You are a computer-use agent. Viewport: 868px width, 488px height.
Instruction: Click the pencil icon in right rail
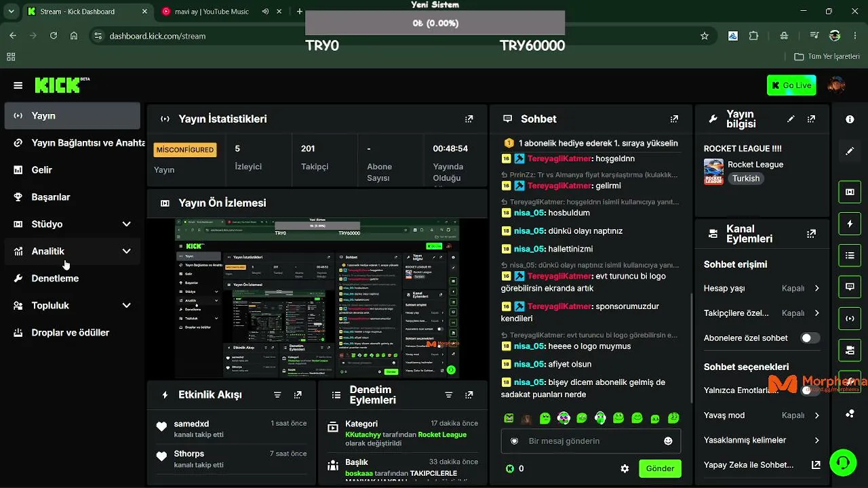(850, 151)
